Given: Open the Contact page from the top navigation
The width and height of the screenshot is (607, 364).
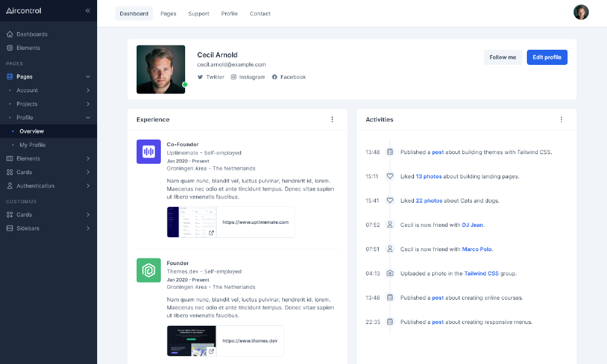Looking at the screenshot, I should click(260, 13).
